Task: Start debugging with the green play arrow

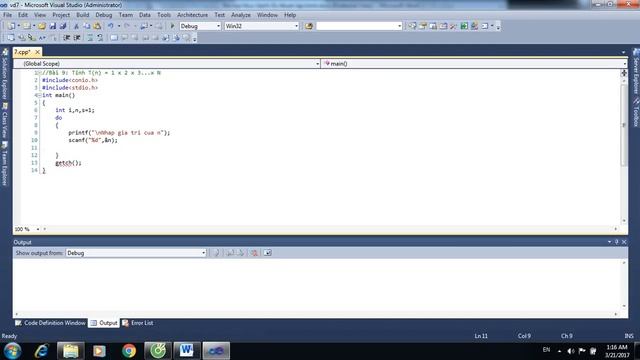Action: click(x=172, y=26)
